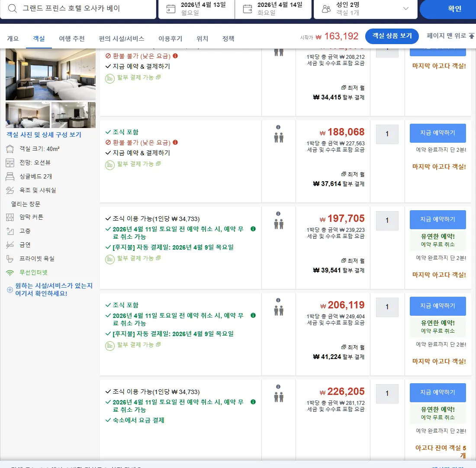The height and width of the screenshot is (468, 476).
Task: Click occupancy info icon in the ₩226,205 row
Action: 278,387
